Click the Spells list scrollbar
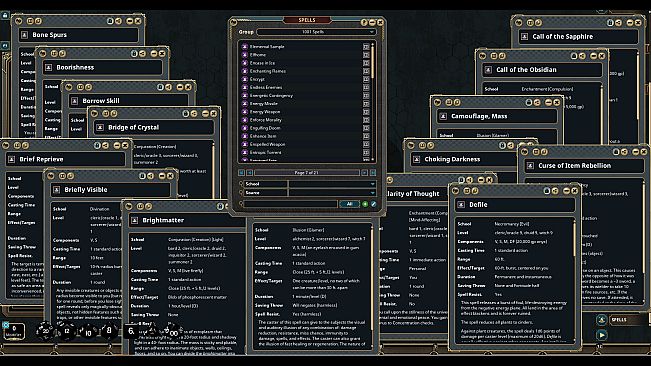This screenshot has width=651, height=366. click(x=372, y=62)
